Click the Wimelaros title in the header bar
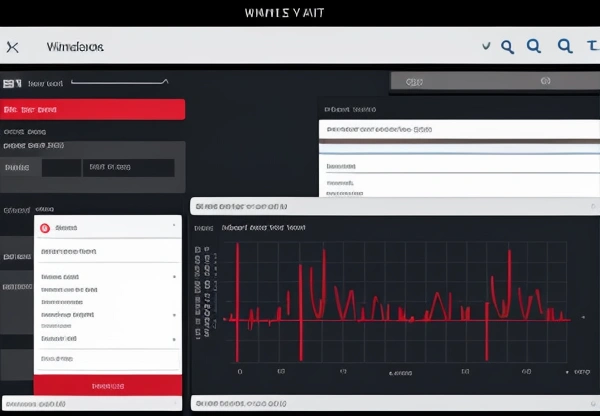This screenshot has height=416, width=600. tap(75, 47)
